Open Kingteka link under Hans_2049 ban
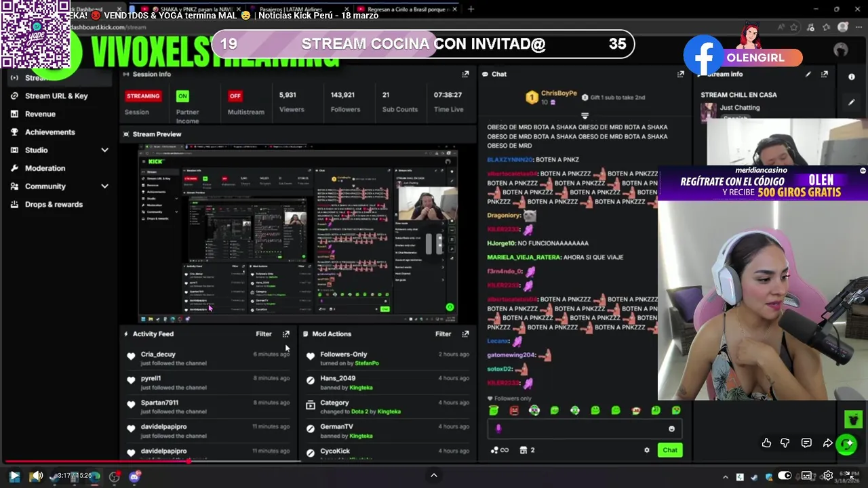868x488 pixels. (x=361, y=388)
